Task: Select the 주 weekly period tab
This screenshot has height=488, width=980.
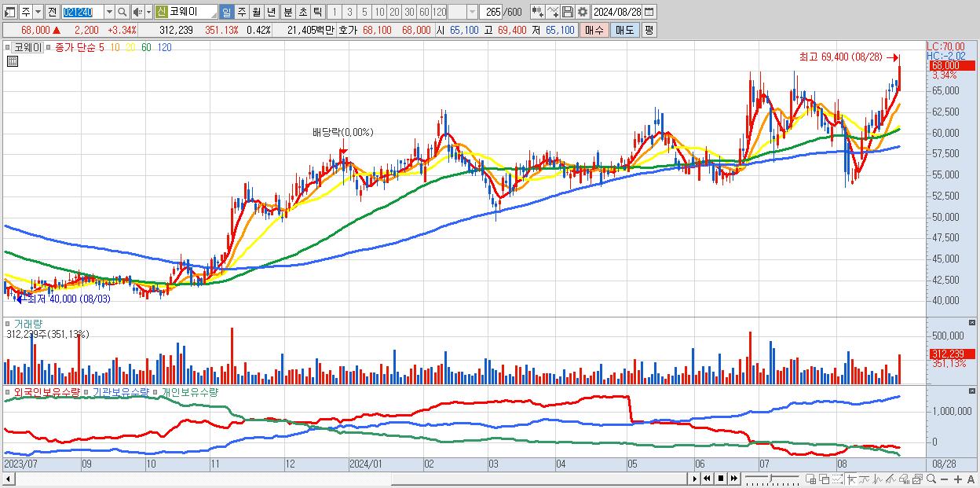Action: (x=241, y=12)
